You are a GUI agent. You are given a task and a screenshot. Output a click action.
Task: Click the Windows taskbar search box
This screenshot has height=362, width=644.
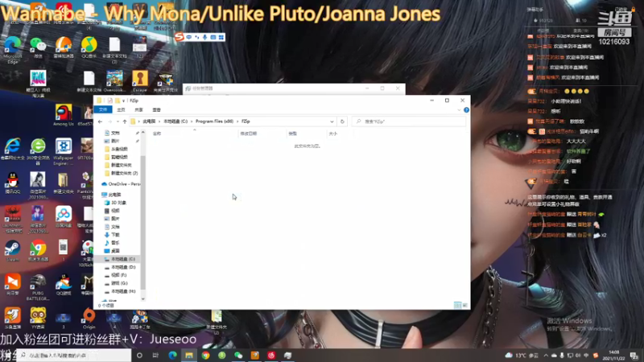click(74, 356)
